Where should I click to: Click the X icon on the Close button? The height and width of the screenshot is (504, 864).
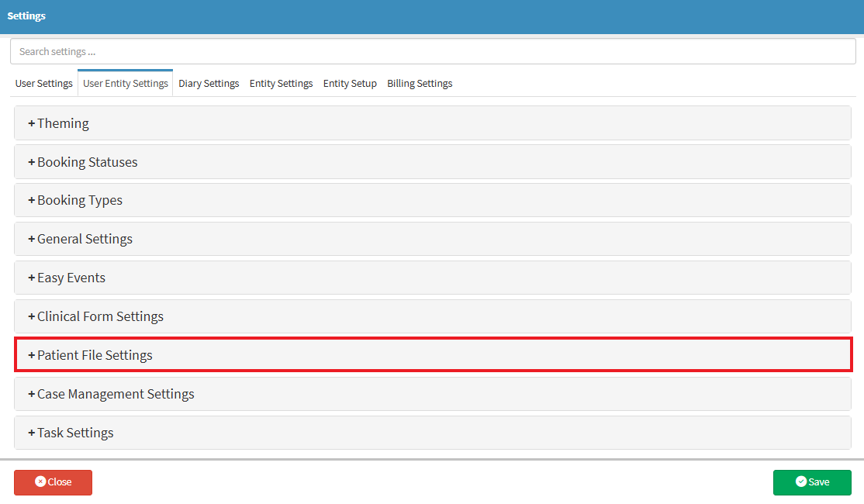tap(40, 482)
